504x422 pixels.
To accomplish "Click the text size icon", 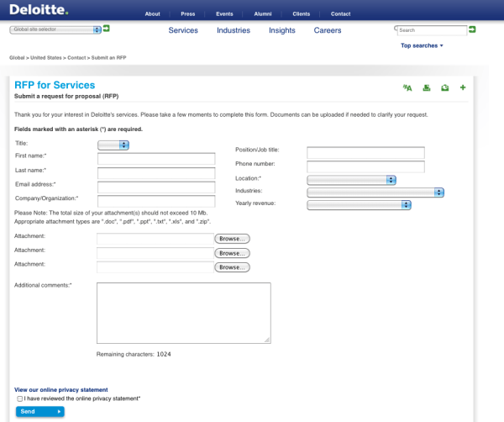I will 407,87.
